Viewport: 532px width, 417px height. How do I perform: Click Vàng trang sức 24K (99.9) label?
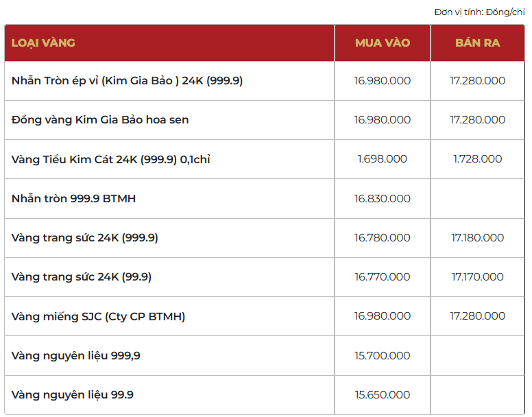pyautogui.click(x=82, y=277)
